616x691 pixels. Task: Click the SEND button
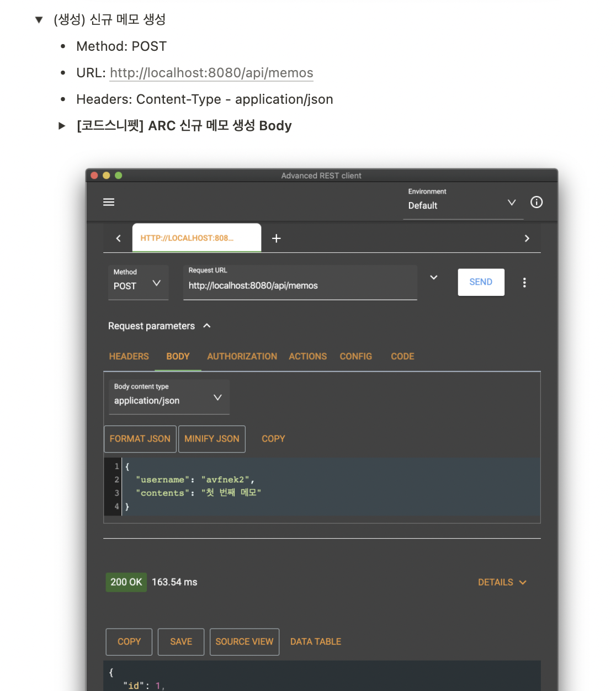click(481, 282)
